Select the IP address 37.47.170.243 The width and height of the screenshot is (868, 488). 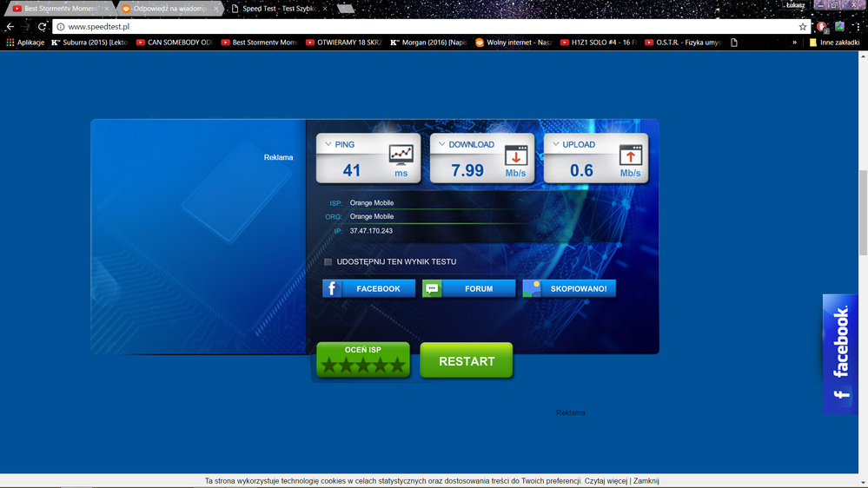(371, 231)
